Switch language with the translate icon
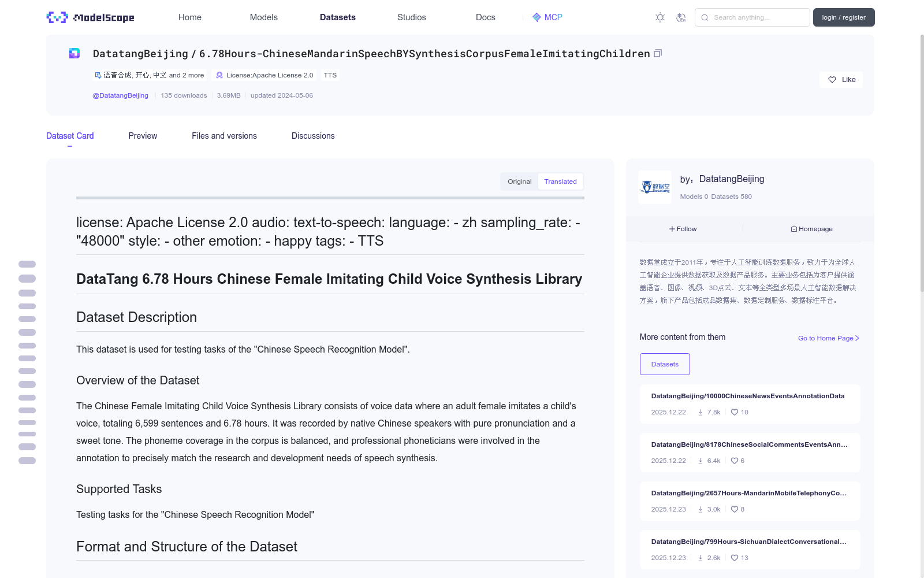The width and height of the screenshot is (924, 578). [x=681, y=17]
